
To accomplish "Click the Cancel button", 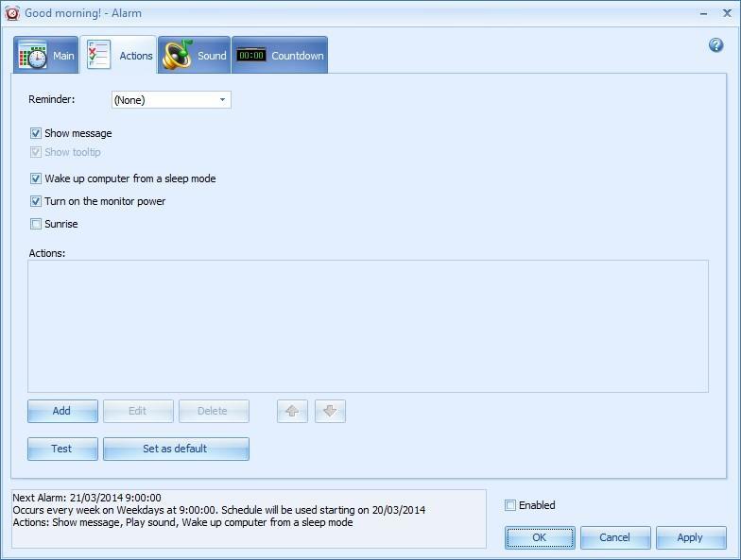I will [x=615, y=538].
